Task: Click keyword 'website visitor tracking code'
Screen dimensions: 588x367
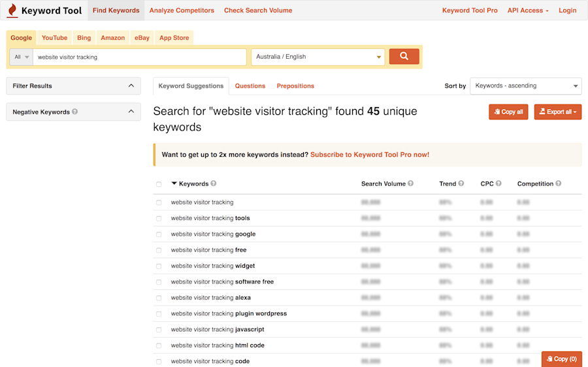Action: [210, 361]
